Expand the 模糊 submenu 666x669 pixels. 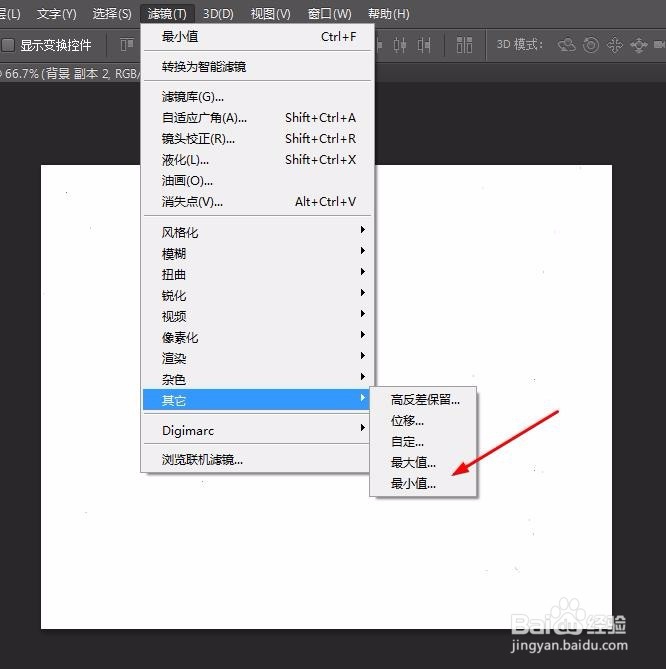coord(258,254)
